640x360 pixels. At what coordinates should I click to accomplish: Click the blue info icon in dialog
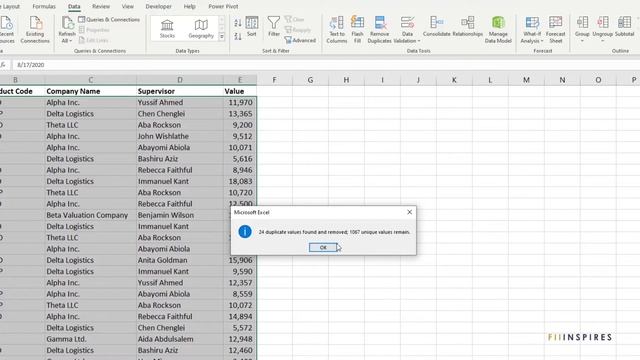(245, 232)
